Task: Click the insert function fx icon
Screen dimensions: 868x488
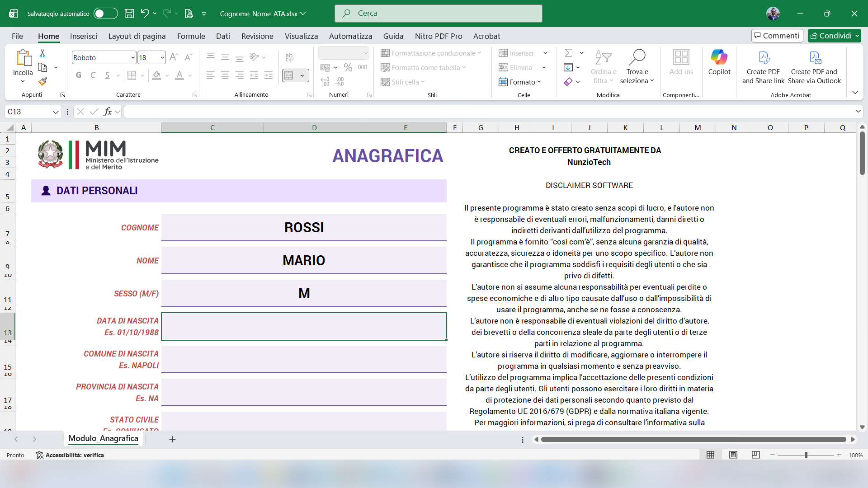Action: (108, 112)
